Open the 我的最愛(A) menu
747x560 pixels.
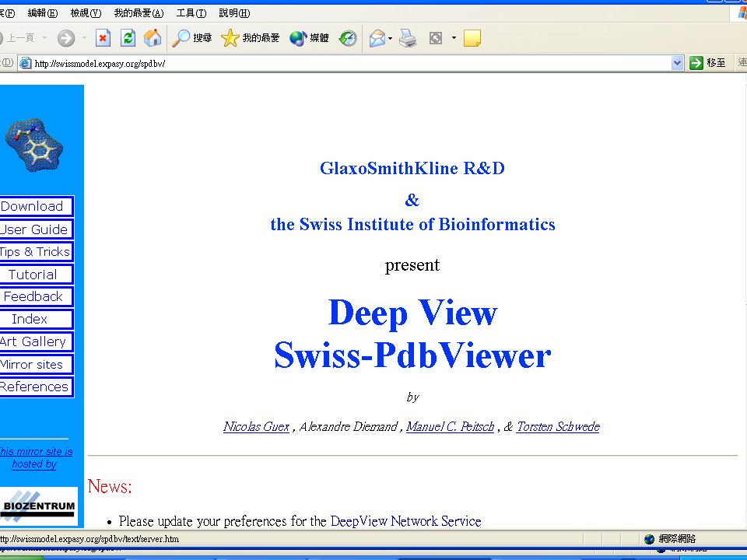point(139,13)
